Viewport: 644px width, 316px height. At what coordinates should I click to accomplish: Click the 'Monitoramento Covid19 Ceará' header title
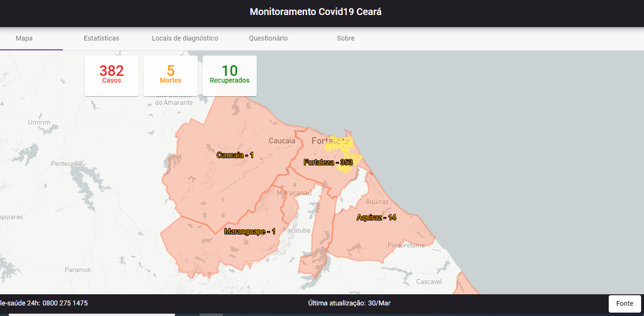coord(316,12)
